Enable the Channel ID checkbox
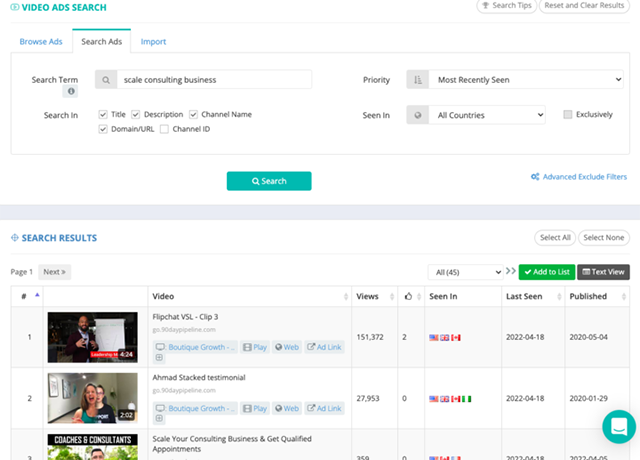This screenshot has width=640, height=460. coord(164,129)
